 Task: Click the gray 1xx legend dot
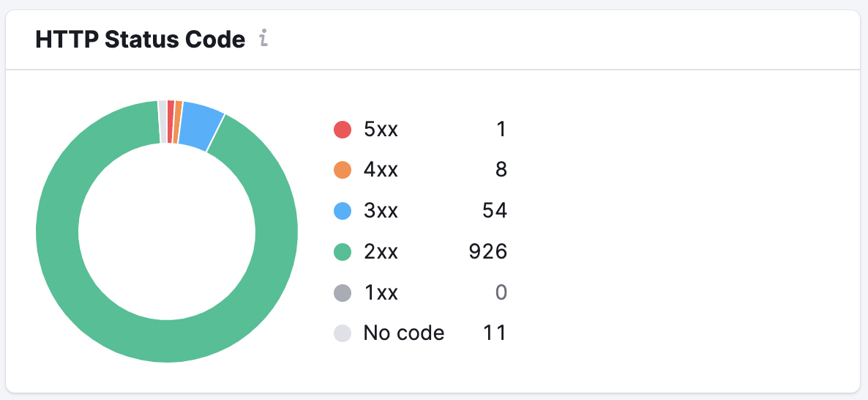point(343,293)
